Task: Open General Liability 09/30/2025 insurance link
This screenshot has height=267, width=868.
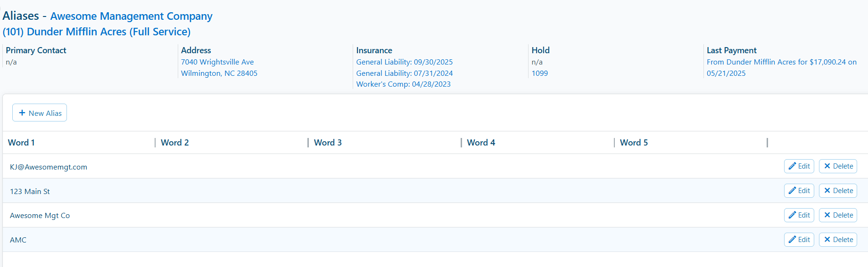Action: (405, 62)
